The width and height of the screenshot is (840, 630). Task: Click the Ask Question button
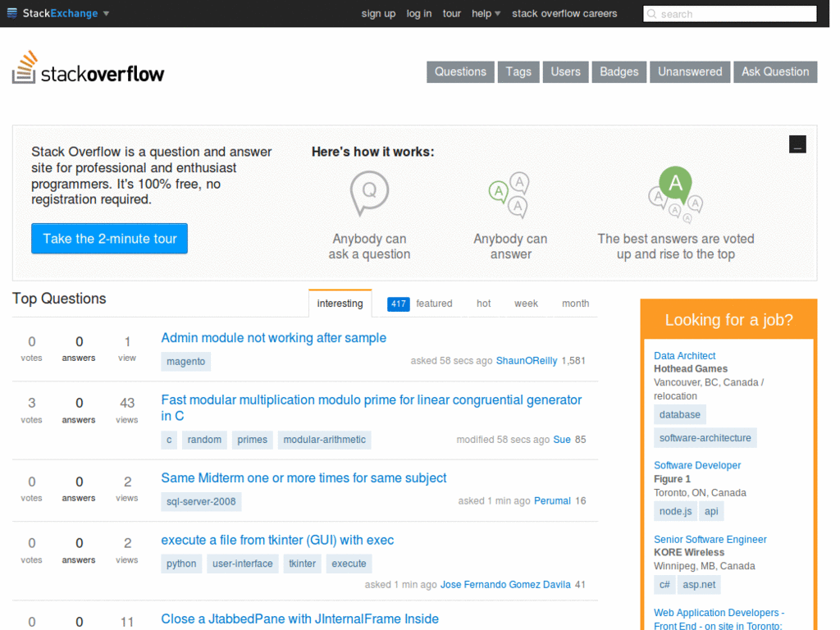[775, 72]
